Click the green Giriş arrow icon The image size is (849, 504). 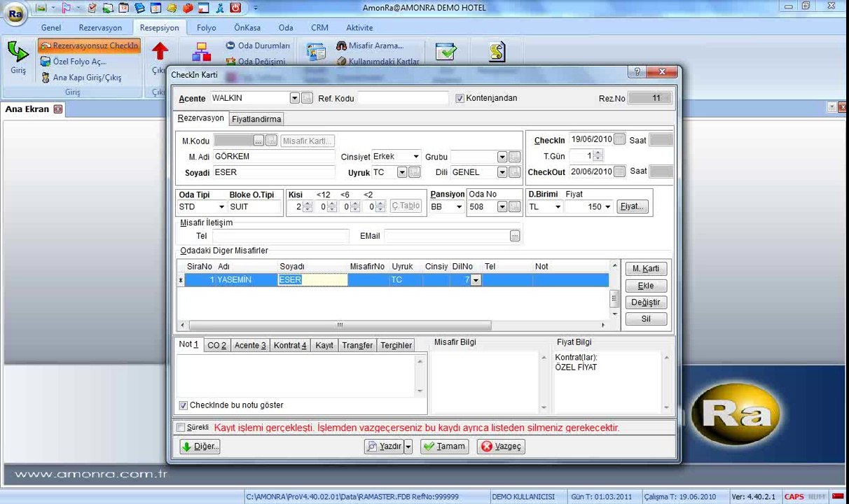tap(18, 51)
